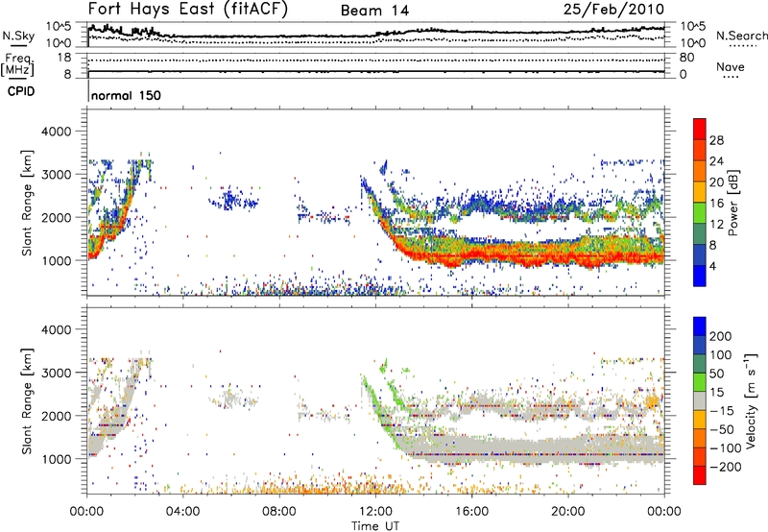Click the '1000' tick on velocity panel

point(56,459)
